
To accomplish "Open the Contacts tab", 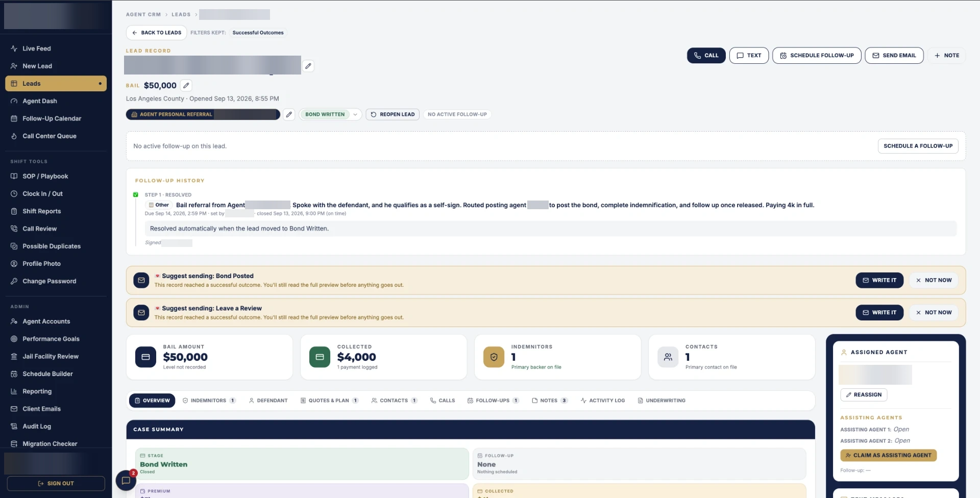I will pos(394,401).
